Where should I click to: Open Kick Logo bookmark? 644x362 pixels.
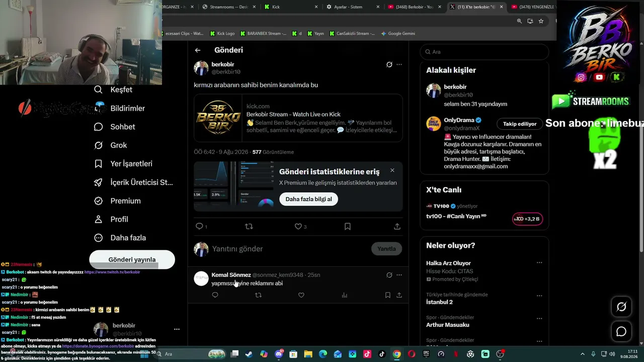click(222, 34)
